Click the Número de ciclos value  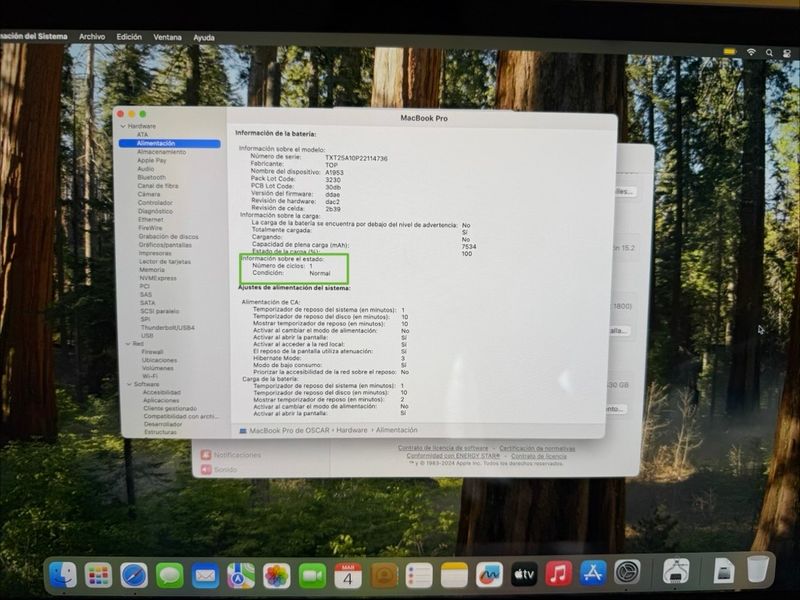pyautogui.click(x=311, y=266)
